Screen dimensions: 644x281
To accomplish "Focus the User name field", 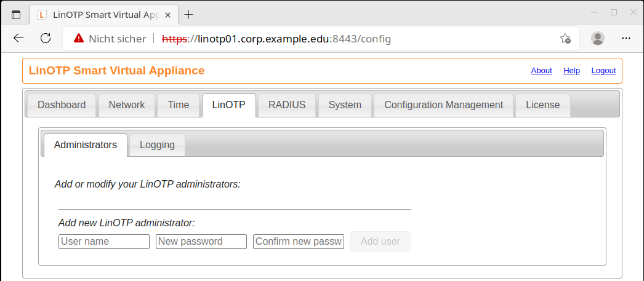I will pyautogui.click(x=104, y=242).
